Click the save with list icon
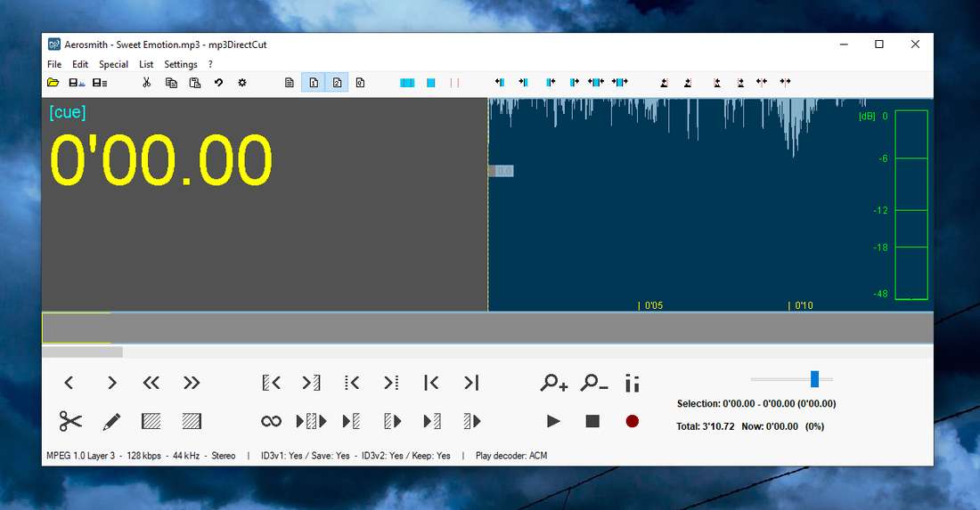Viewport: 980px width, 510px height. pos(100,83)
